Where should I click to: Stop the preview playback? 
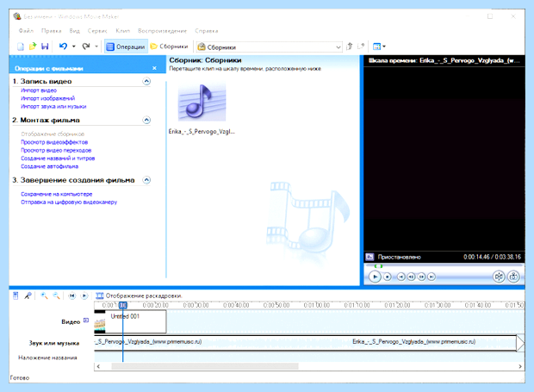pos(388,277)
